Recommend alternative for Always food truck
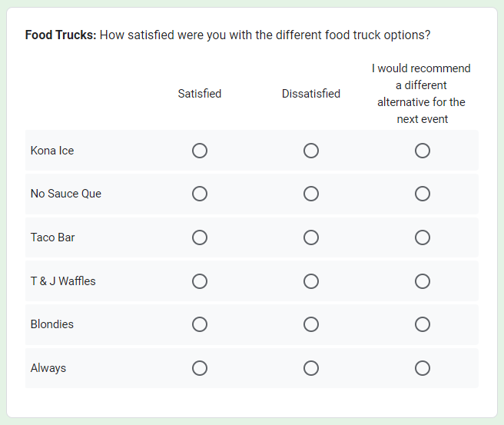This screenshot has height=425, width=504. (x=422, y=368)
